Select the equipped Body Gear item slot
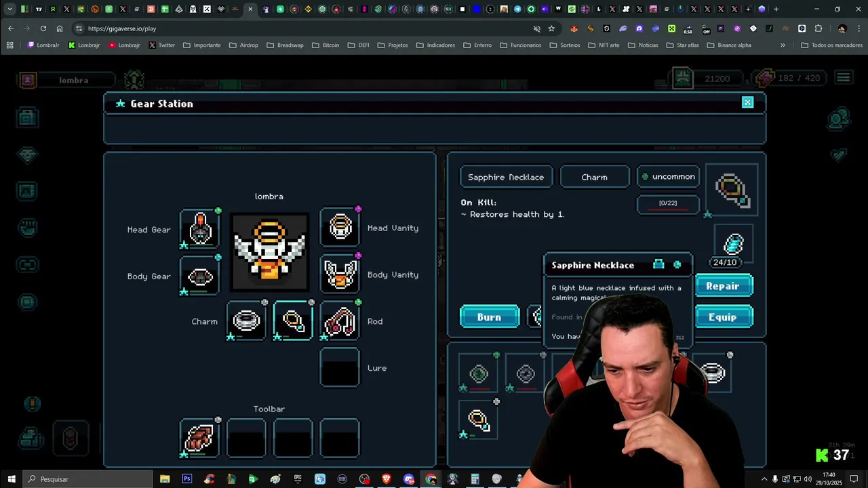 pos(200,276)
